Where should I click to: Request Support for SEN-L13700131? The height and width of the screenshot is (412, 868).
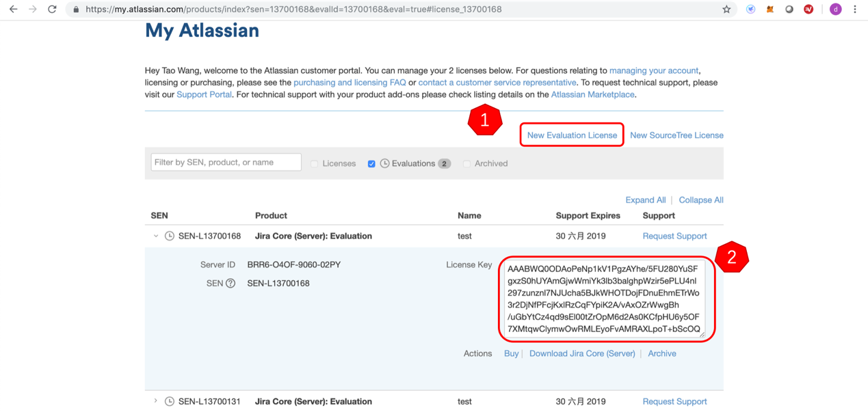674,402
